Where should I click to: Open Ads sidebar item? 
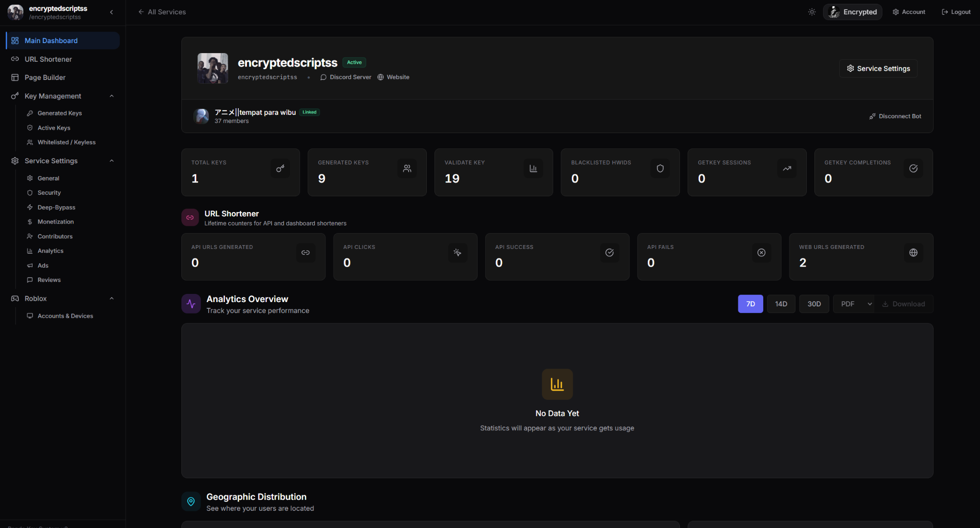coord(43,266)
